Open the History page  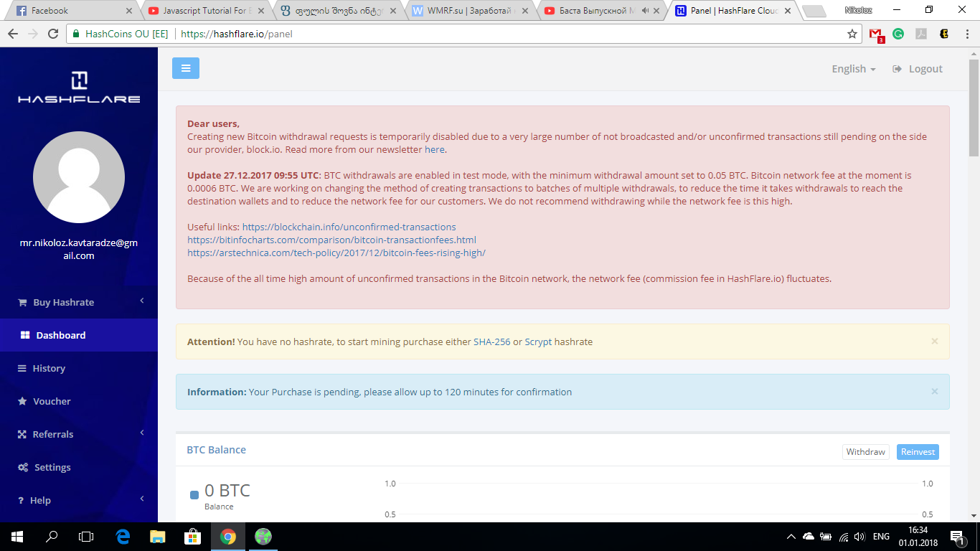42,368
